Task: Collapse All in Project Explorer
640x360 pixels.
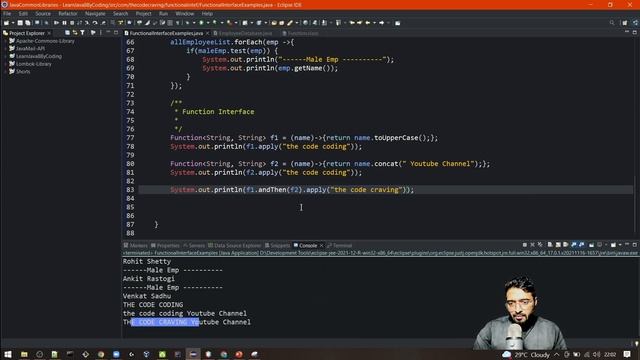Action: [67, 33]
